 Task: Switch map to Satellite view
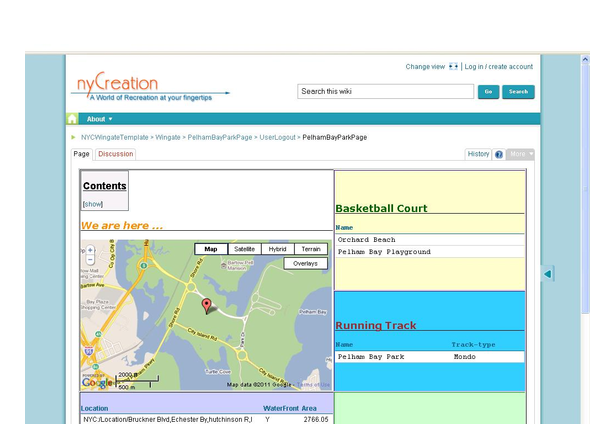[x=244, y=249]
